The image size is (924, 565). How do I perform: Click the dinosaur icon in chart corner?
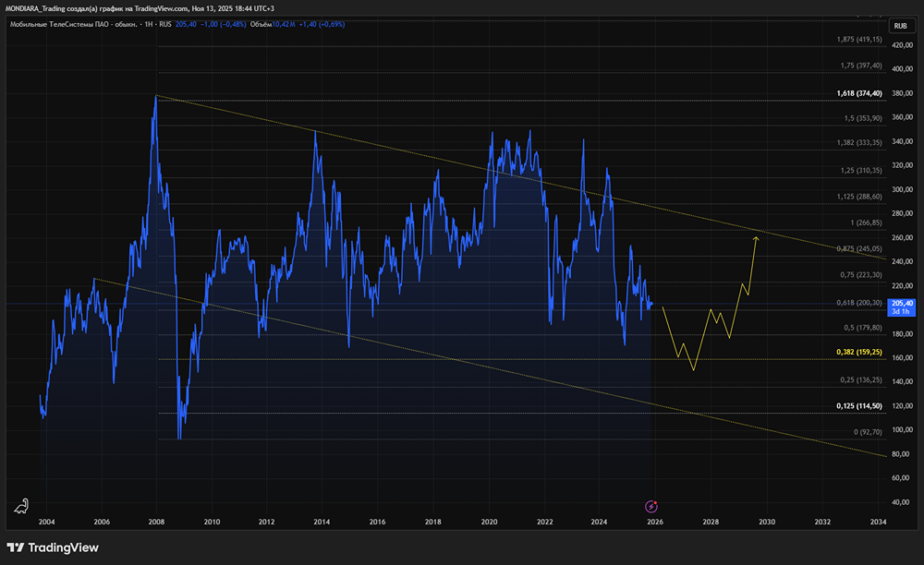pyautogui.click(x=20, y=505)
